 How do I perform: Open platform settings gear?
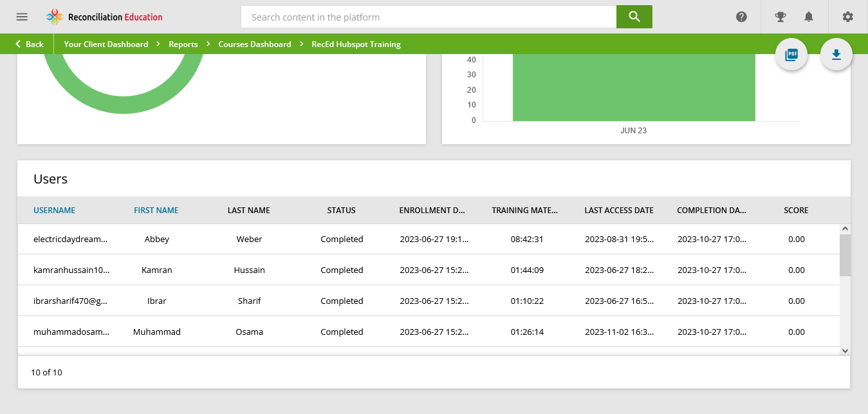847,17
